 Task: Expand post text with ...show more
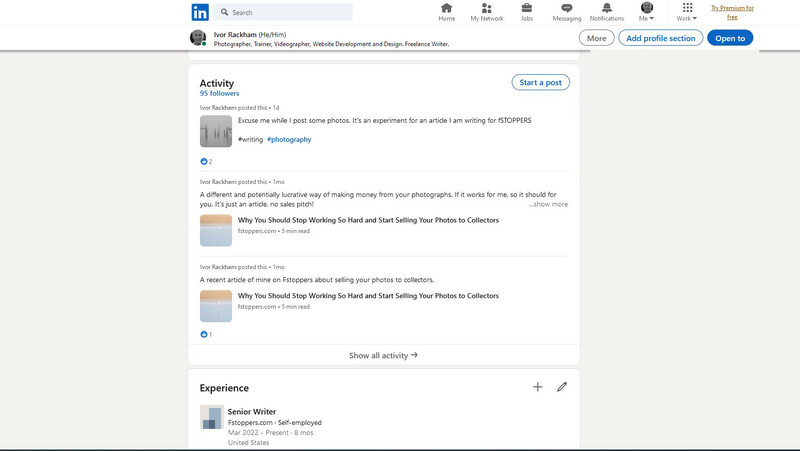pyautogui.click(x=548, y=204)
